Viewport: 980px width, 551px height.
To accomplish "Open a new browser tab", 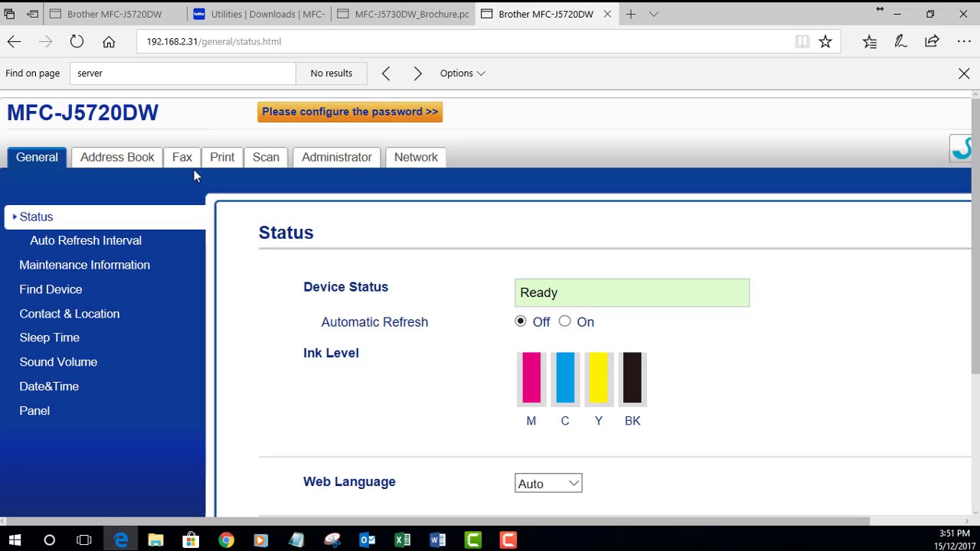I will tap(631, 14).
